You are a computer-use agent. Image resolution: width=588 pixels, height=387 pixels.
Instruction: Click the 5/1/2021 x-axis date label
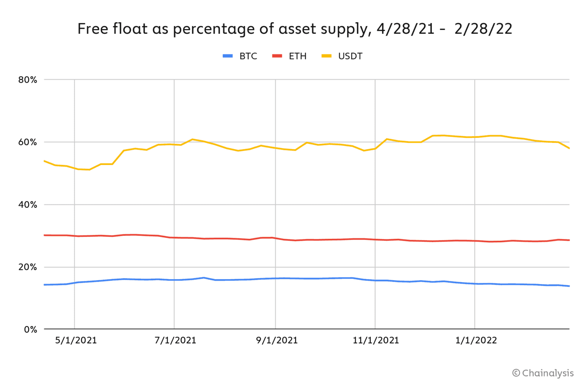76,340
